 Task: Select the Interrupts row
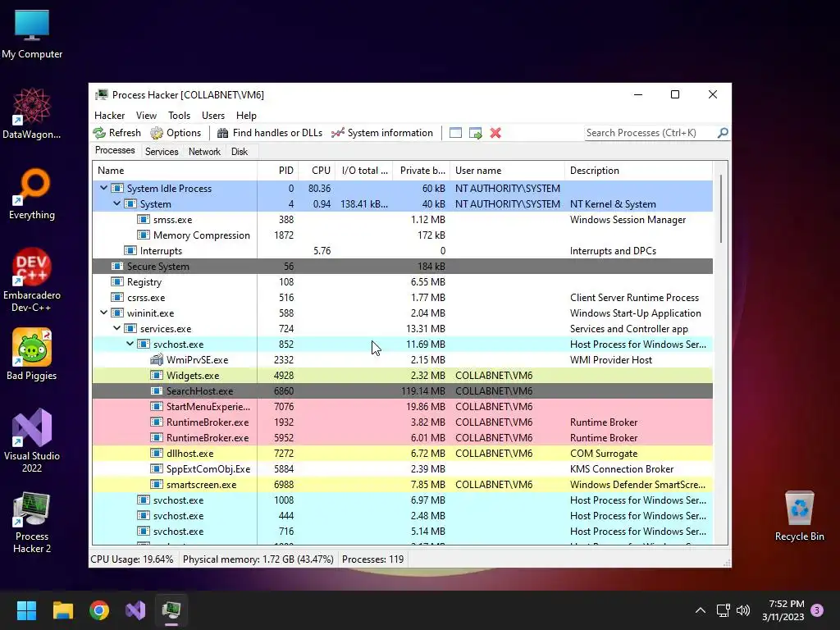(402, 251)
